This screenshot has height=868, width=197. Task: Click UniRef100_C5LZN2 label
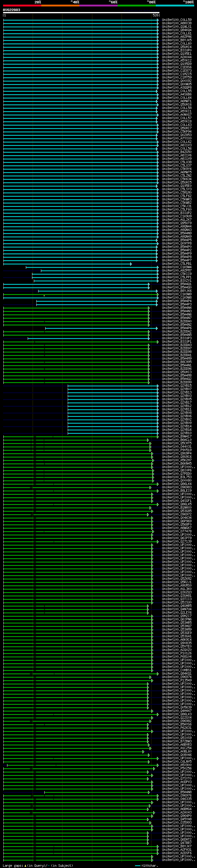[x=177, y=176]
